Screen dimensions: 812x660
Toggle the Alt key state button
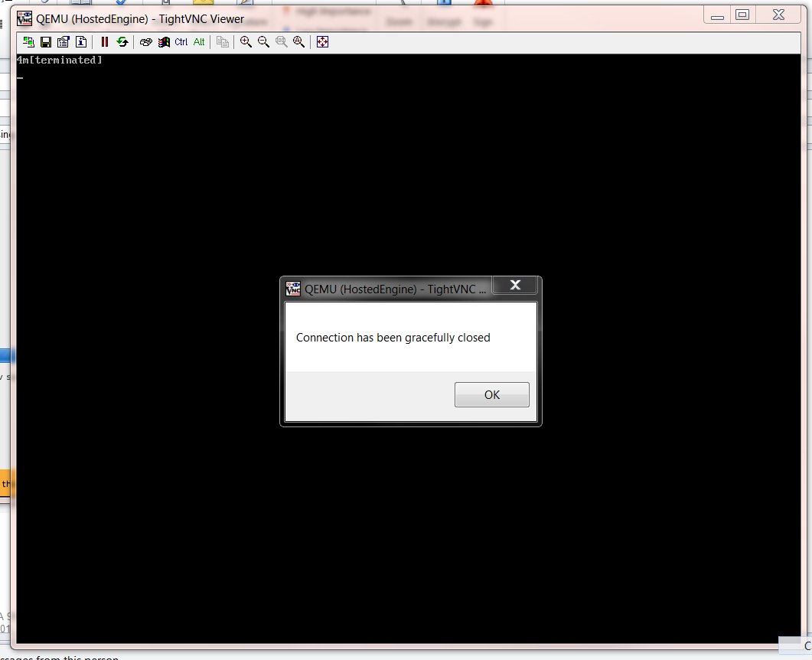(x=199, y=42)
